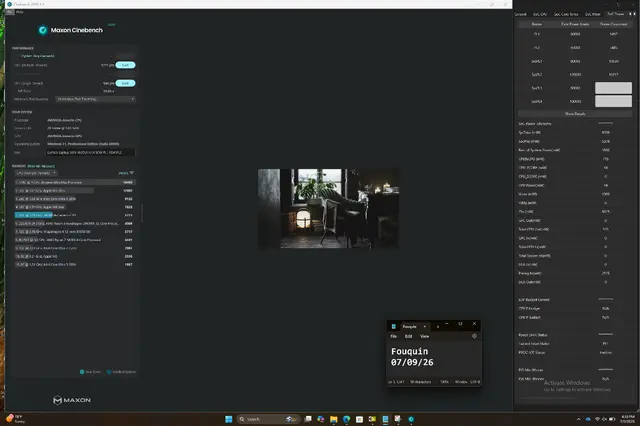The width and height of the screenshot is (640, 426).
Task: Open the Windows Start menu
Action: 229,419
